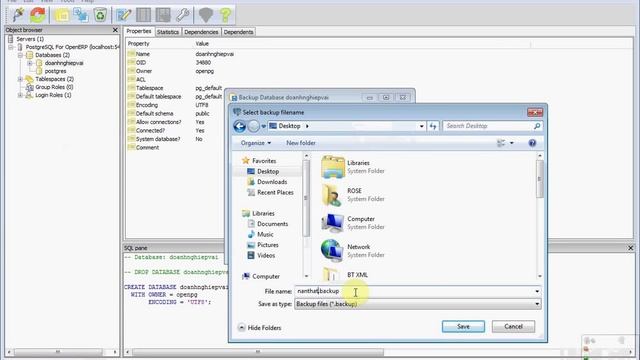Viewport: 640px width, 360px height.
Task: Expand the Login Roles (1) node
Action: [20, 95]
